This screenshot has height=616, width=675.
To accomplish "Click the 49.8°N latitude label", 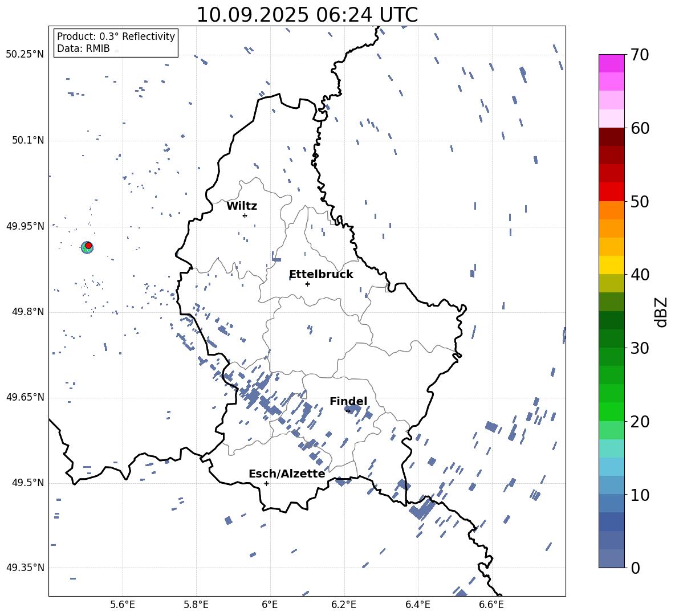I will pyautogui.click(x=27, y=312).
